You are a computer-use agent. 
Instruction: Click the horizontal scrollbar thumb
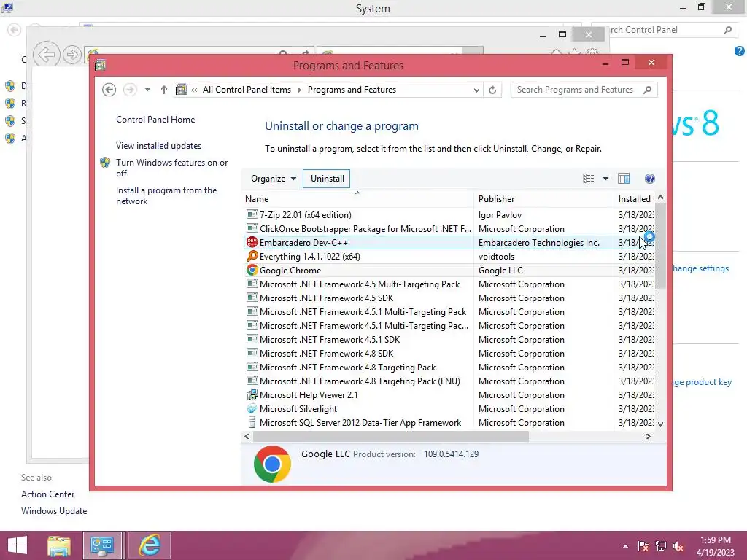(x=391, y=436)
